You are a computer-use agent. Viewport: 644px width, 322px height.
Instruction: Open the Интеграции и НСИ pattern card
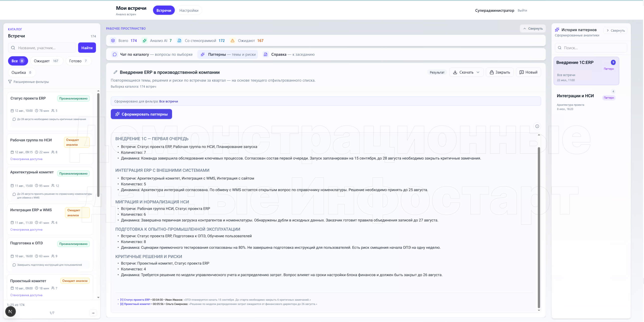[x=586, y=101]
